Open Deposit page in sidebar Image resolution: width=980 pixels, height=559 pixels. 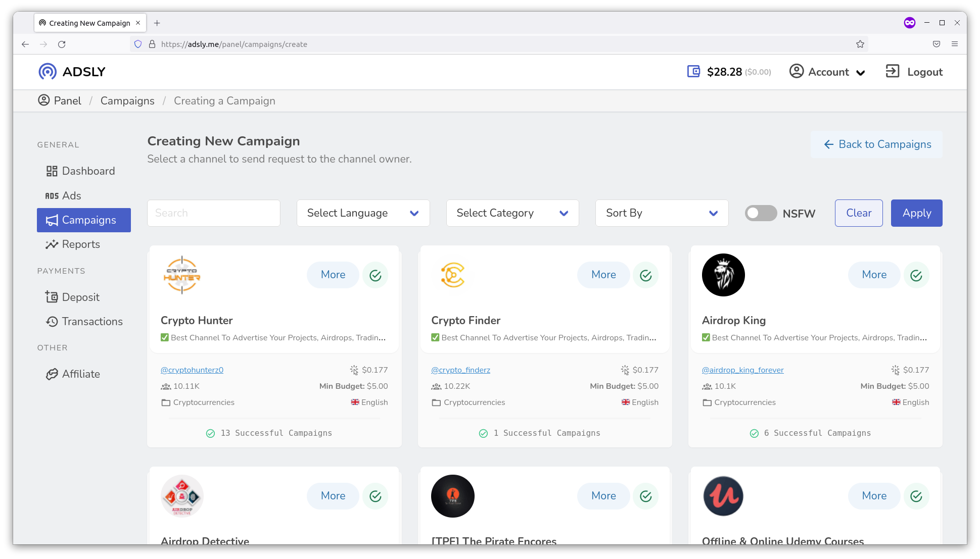(x=80, y=297)
